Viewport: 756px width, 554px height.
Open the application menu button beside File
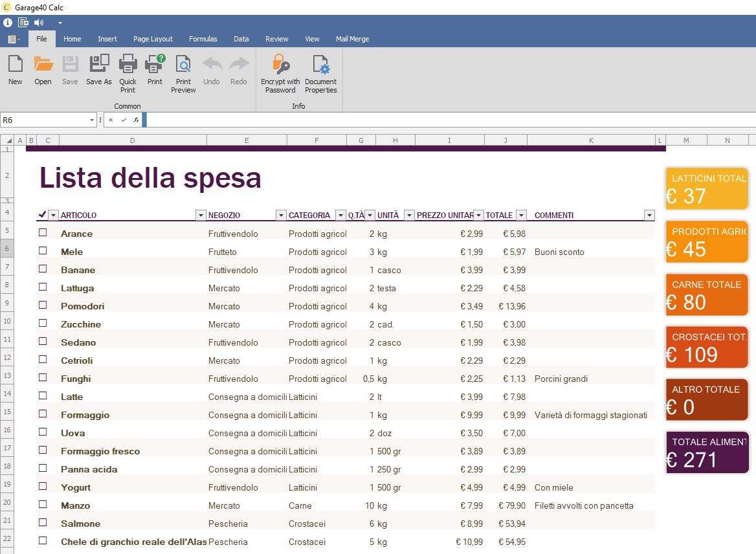[14, 39]
